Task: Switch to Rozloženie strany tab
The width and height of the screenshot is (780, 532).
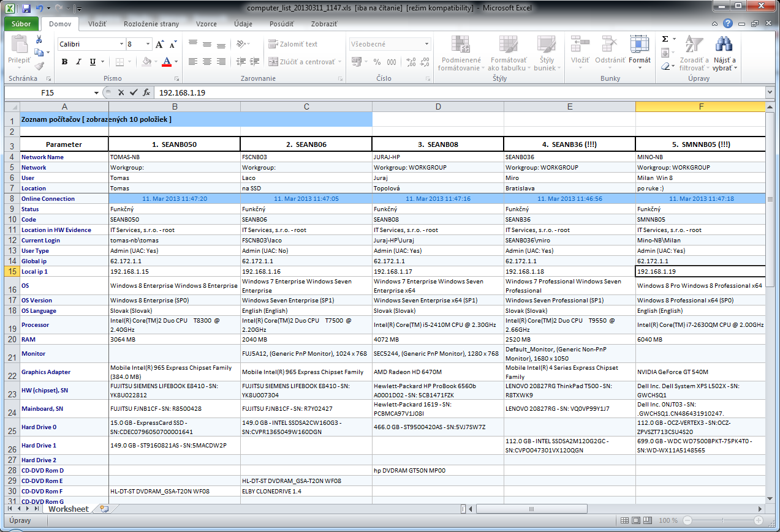Action: click(x=151, y=24)
